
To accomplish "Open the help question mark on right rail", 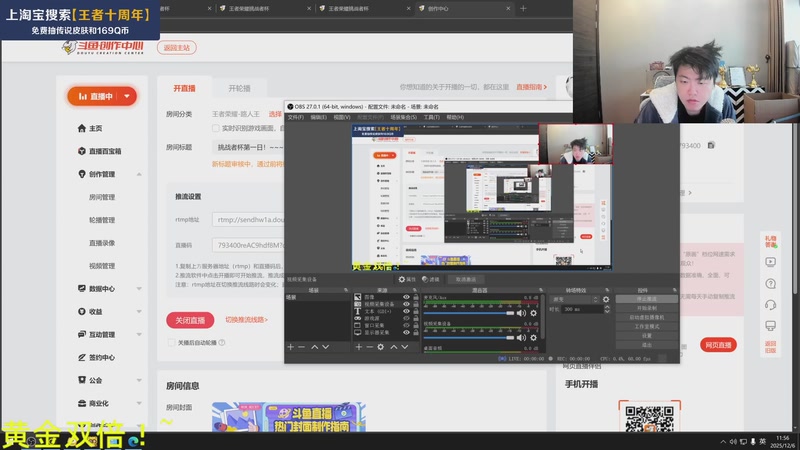I will coord(770,284).
